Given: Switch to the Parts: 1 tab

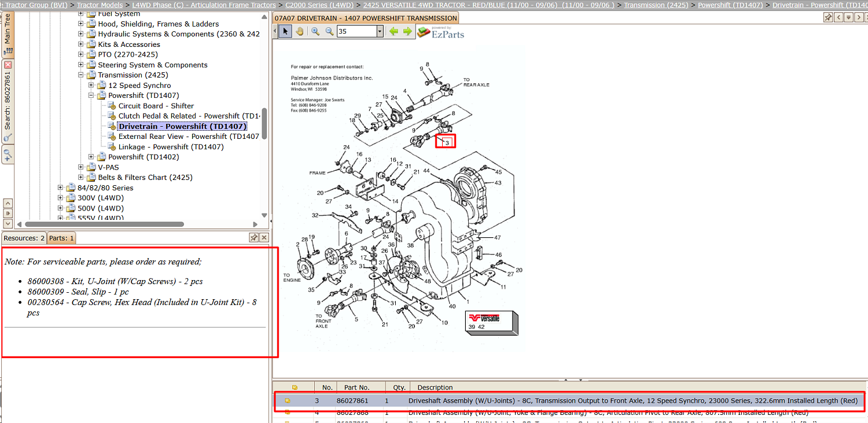Looking at the screenshot, I should [x=61, y=238].
